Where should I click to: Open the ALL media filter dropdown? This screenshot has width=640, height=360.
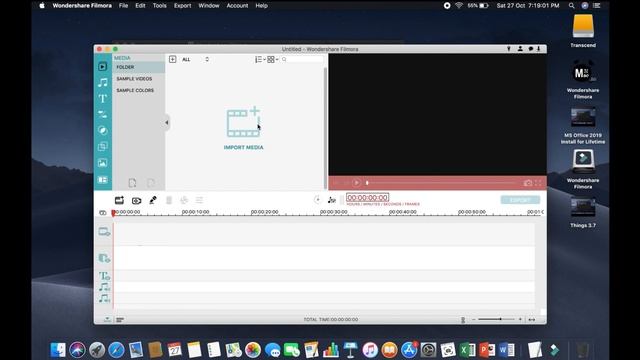[x=195, y=60]
